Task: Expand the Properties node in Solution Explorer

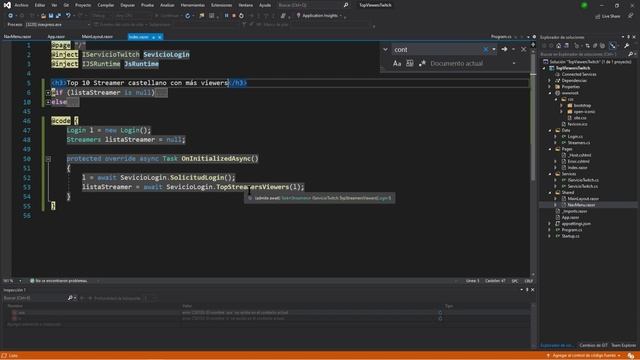Action: [x=549, y=87]
